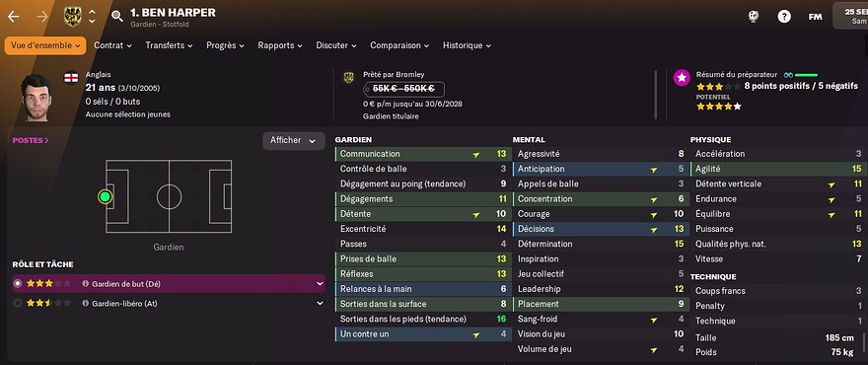Open the Transferts menu
Image resolution: width=868 pixels, height=365 pixels.
coord(169,45)
